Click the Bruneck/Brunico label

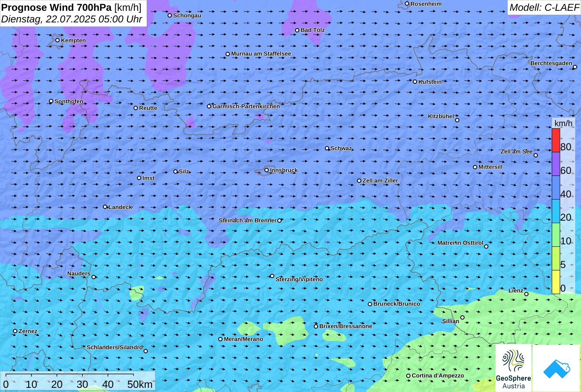pyautogui.click(x=397, y=304)
